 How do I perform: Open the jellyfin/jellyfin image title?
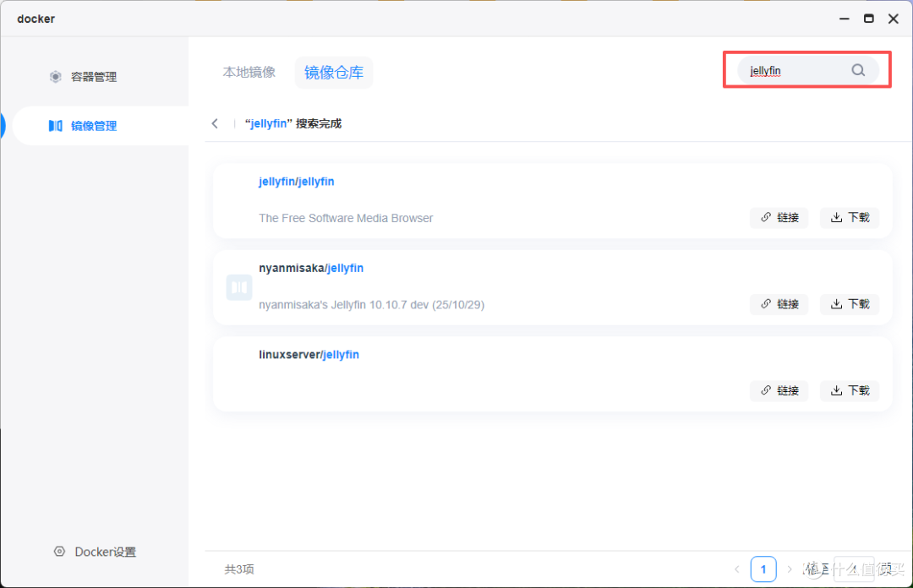point(297,182)
